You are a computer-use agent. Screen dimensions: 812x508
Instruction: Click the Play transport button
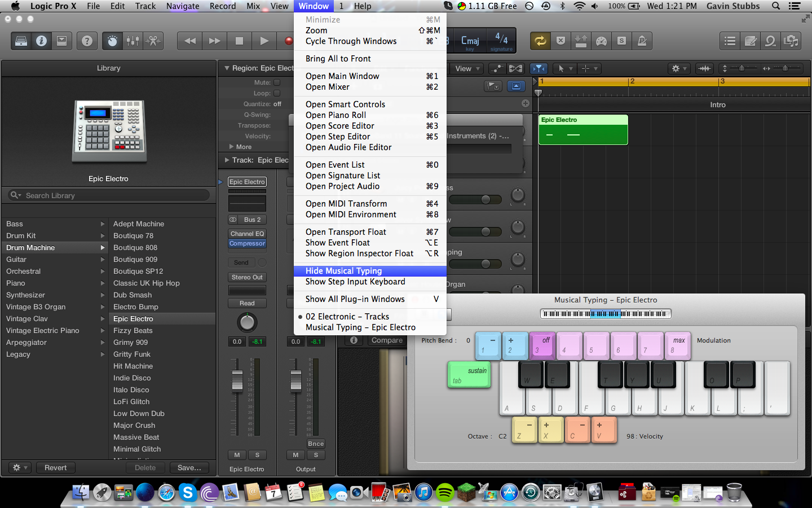(264, 41)
